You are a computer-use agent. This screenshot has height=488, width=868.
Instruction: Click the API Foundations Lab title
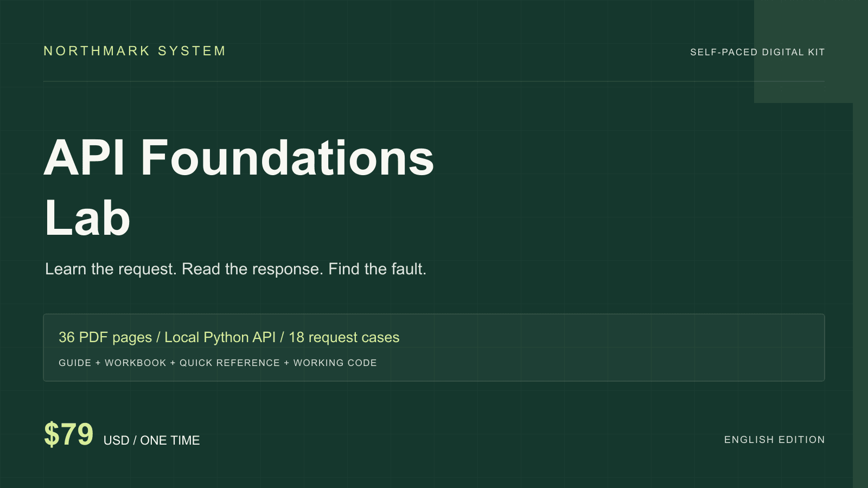click(x=239, y=188)
